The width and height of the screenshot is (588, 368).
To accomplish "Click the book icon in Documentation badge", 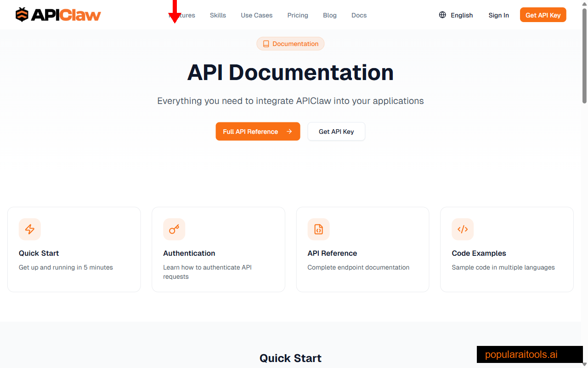I will click(x=266, y=43).
